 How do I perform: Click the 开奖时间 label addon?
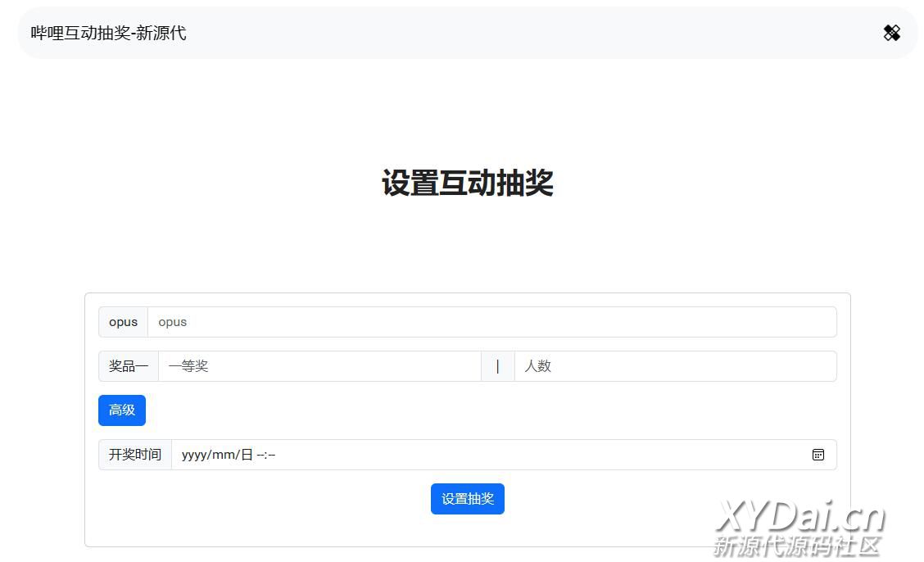tap(135, 455)
